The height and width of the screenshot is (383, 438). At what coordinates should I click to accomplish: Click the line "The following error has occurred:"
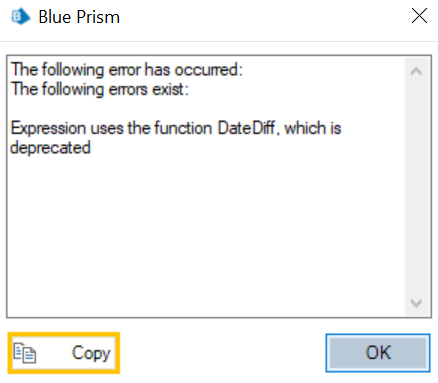point(127,70)
